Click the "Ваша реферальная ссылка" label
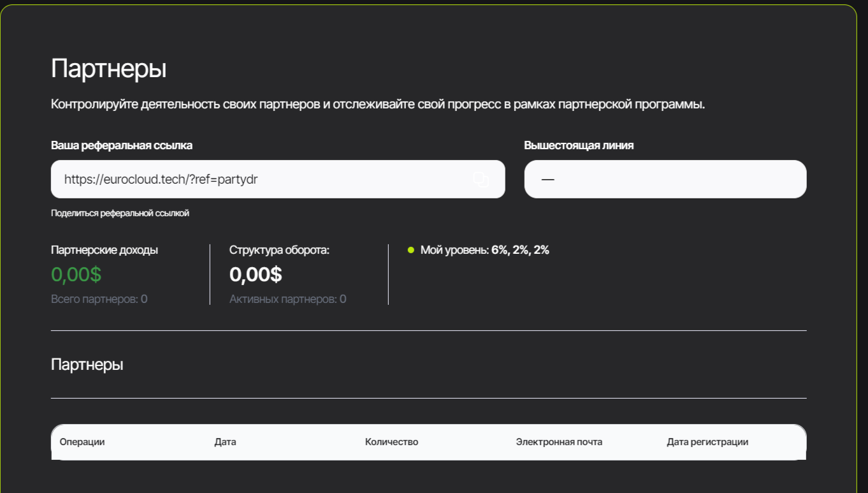868x493 pixels. [x=122, y=145]
